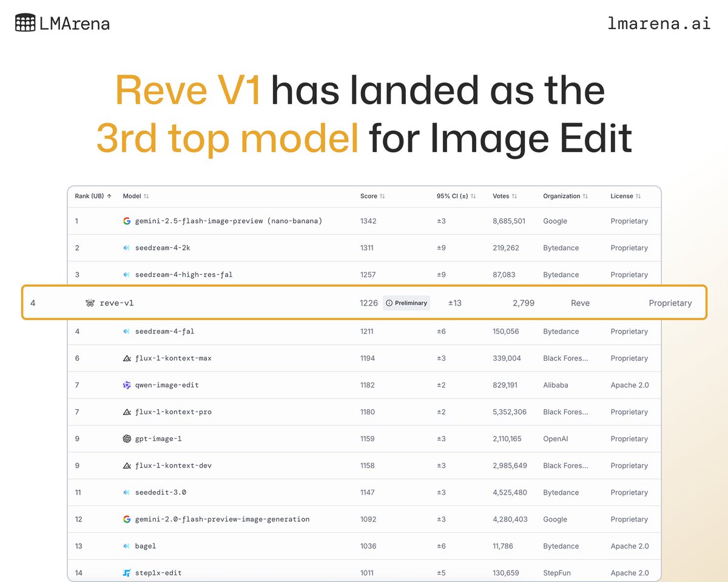The width and height of the screenshot is (728, 582).
Task: Click the triangle icon beside flux-1-kontext-pro
Action: point(127,412)
